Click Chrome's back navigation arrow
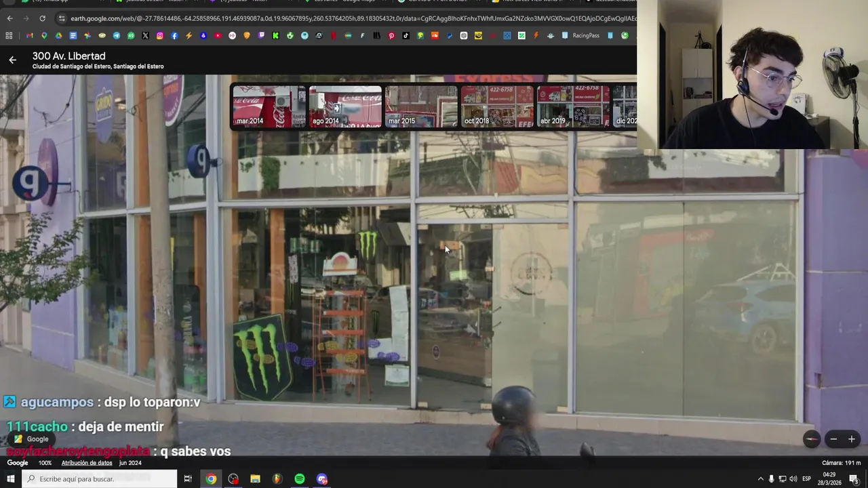Viewport: 868px width, 488px height. [9, 18]
